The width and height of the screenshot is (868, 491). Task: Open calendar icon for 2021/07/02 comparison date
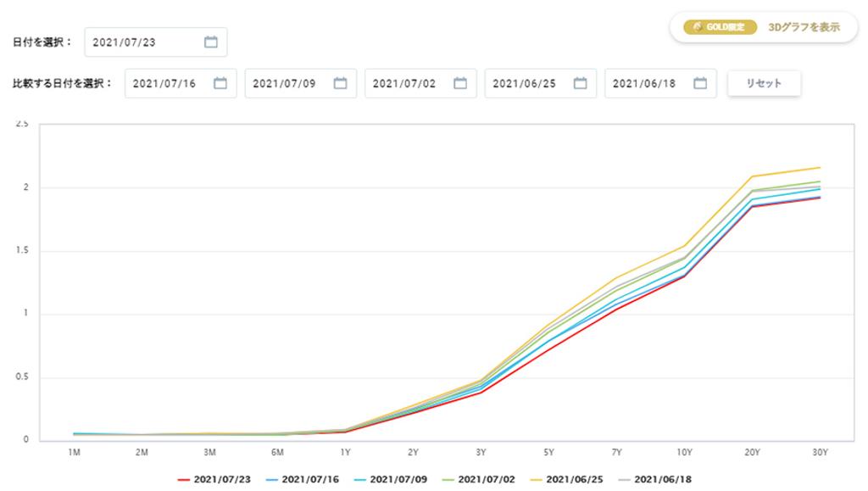point(460,84)
